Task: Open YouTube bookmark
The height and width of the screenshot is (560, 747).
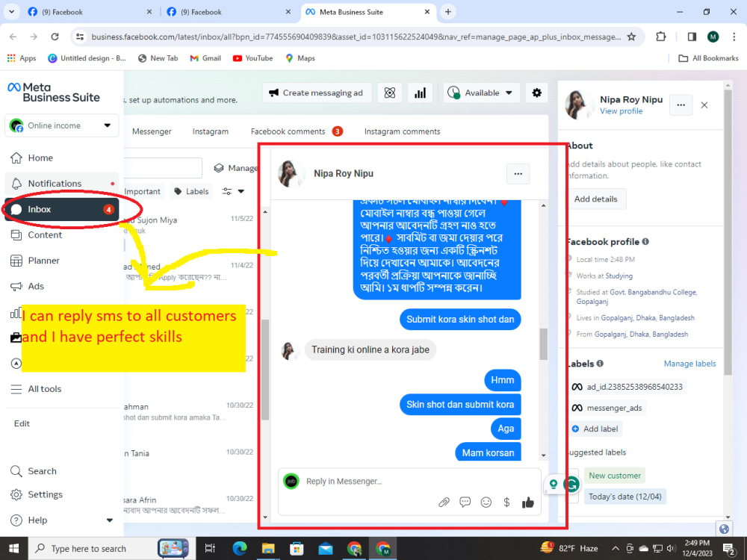Action: coord(253,58)
